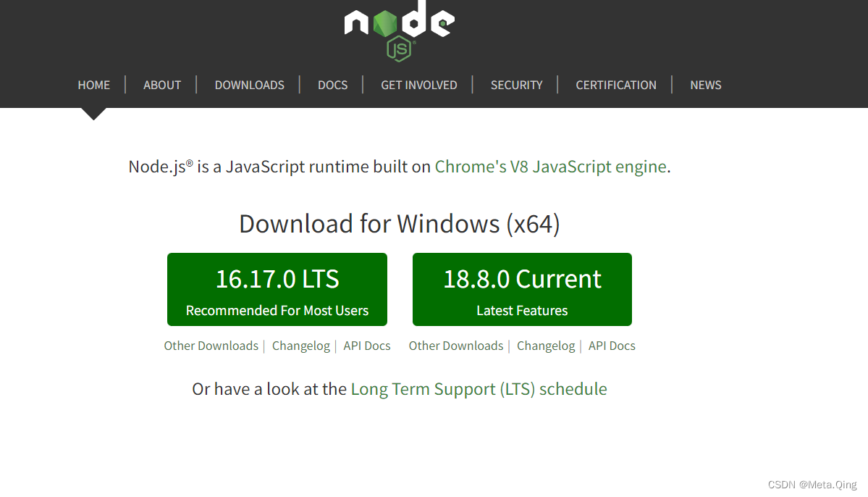This screenshot has height=497, width=868.
Task: View Changelog under 16.17.0 LTS
Action: pos(300,346)
